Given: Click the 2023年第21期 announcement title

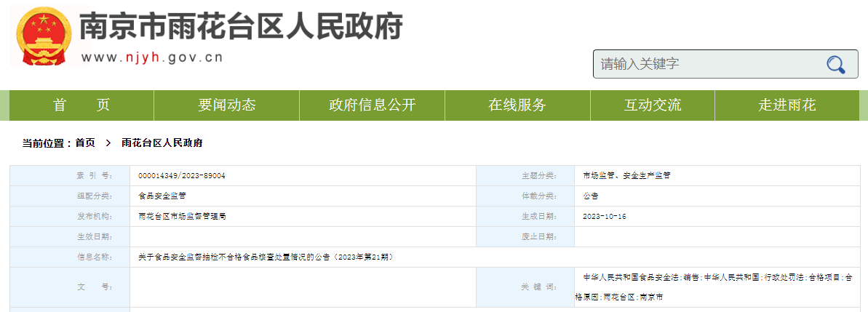Looking at the screenshot, I should pos(266,257).
